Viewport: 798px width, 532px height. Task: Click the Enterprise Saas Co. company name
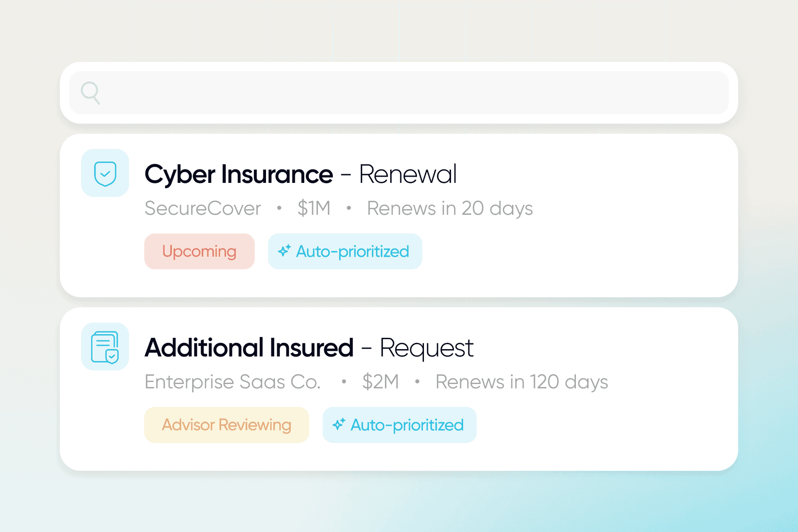coord(233,382)
